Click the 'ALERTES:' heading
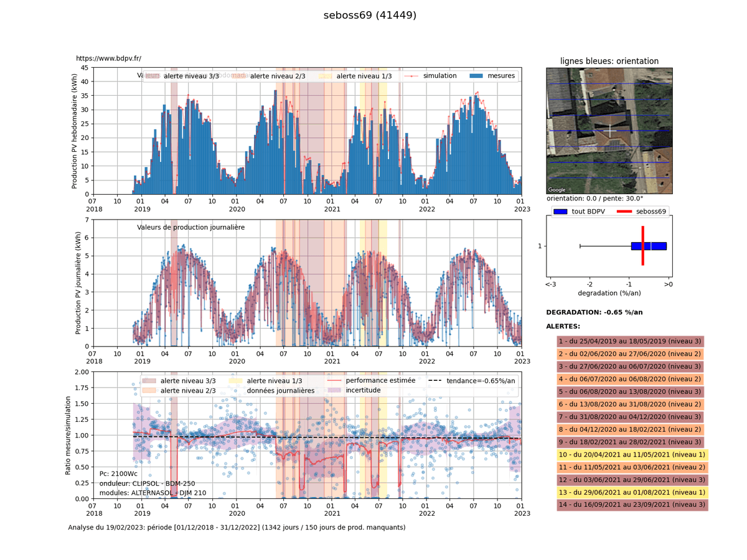The width and height of the screenshot is (747, 560). 563,326
